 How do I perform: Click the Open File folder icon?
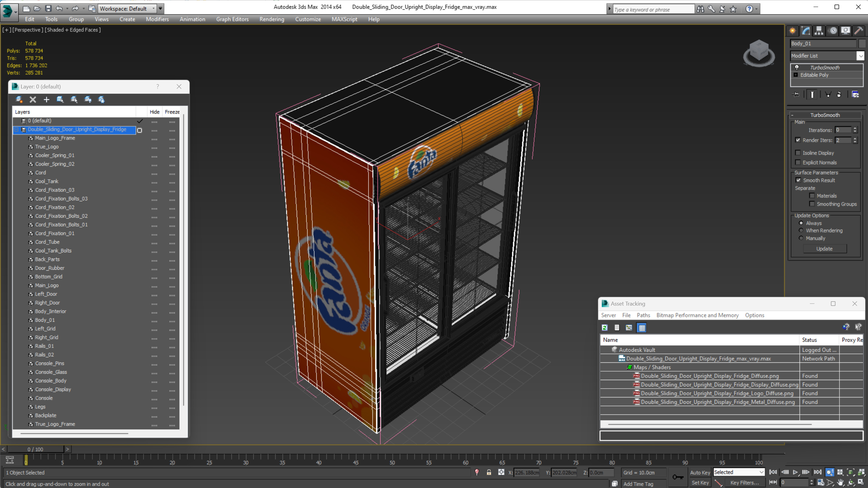37,9
